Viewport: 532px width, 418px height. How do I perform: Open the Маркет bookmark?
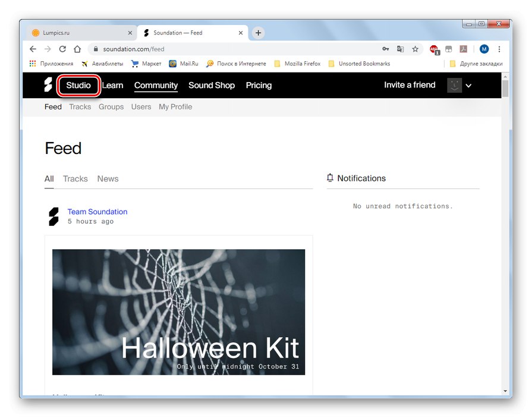[146, 64]
